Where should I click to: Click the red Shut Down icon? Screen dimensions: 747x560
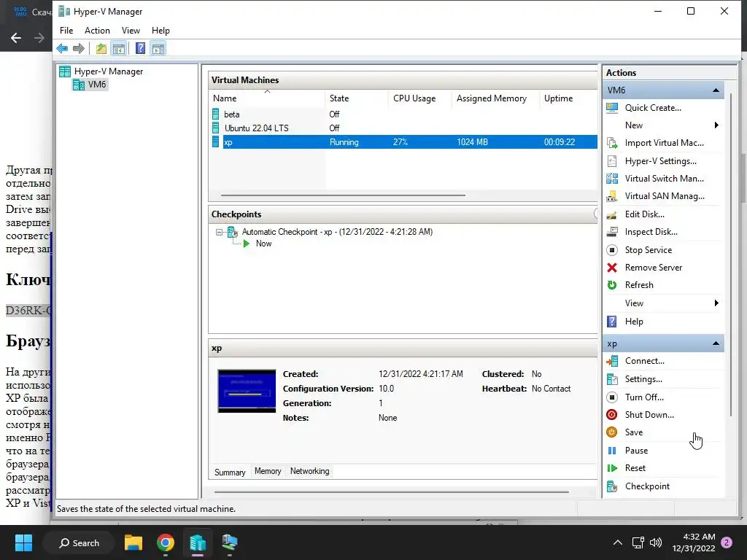pos(612,415)
